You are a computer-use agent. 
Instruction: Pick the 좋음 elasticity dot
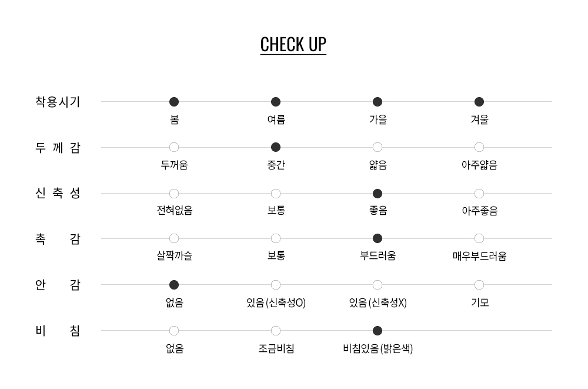pos(377,194)
